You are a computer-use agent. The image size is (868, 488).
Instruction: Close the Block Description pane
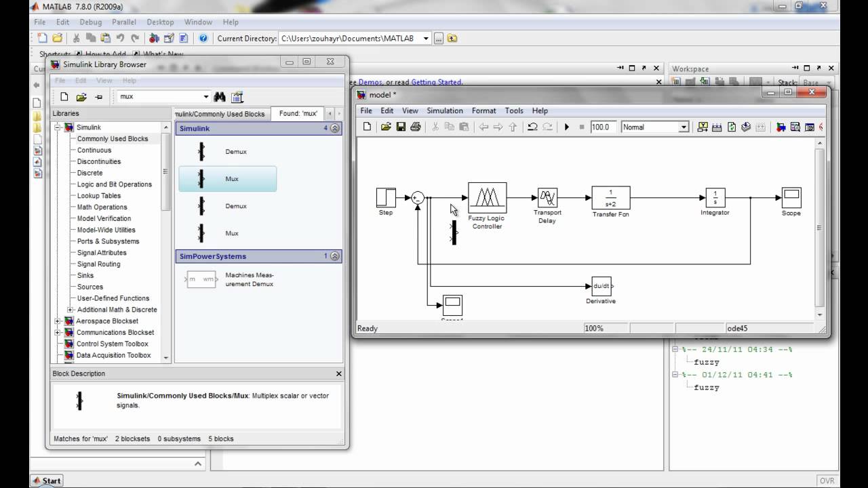pos(339,373)
